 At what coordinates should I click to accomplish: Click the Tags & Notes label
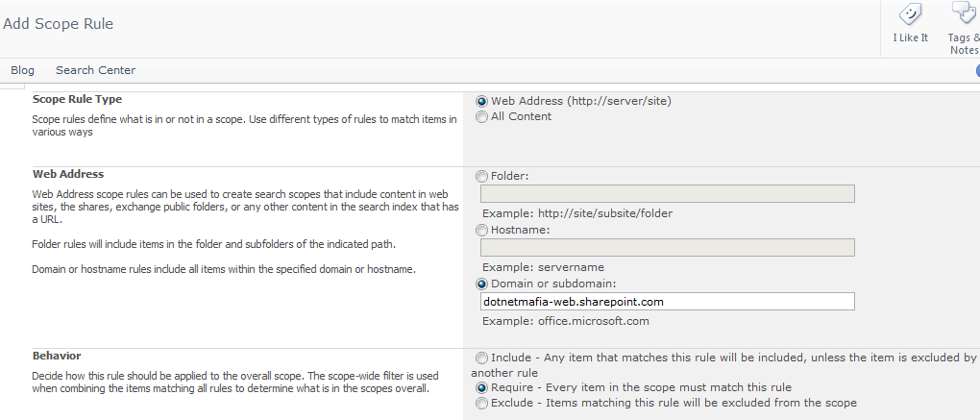[964, 44]
